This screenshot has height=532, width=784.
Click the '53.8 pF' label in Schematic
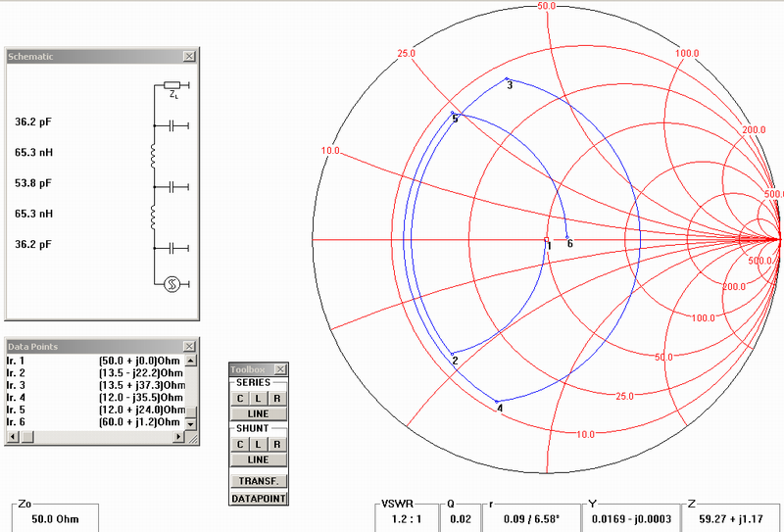[33, 183]
